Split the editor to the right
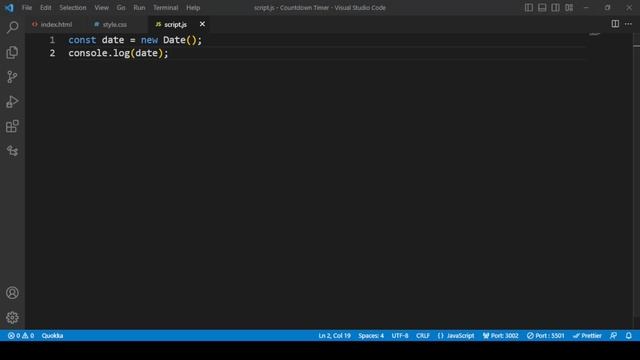The height and width of the screenshot is (360, 640). point(615,24)
